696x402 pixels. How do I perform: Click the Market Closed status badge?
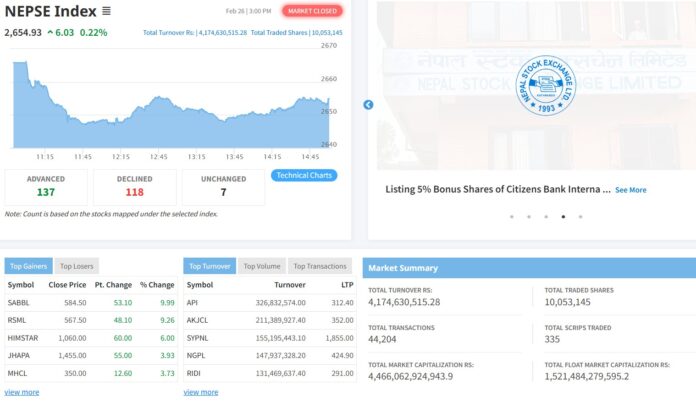coord(312,11)
